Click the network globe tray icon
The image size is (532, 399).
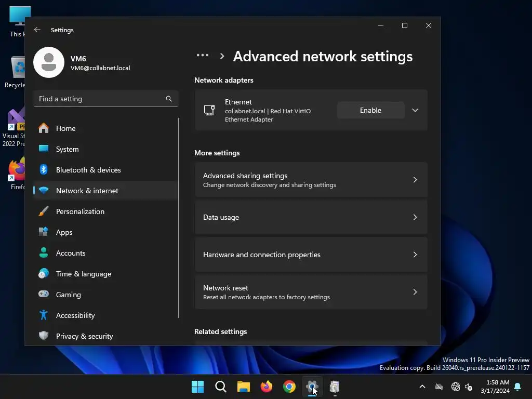pos(455,387)
